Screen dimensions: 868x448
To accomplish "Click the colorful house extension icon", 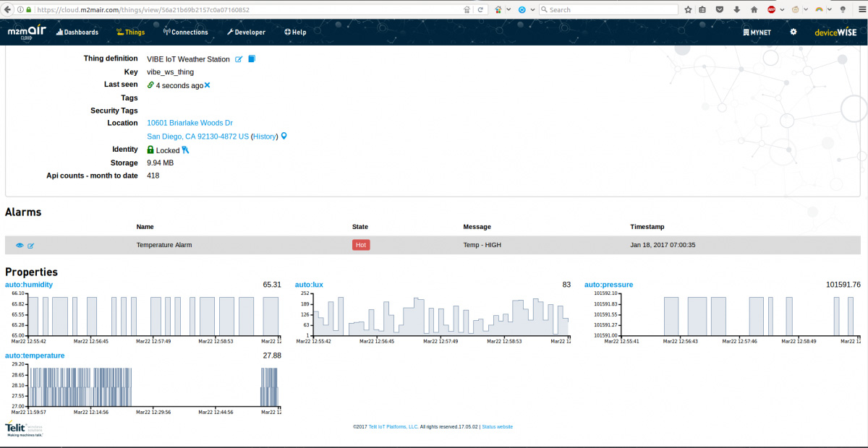I will [499, 10].
